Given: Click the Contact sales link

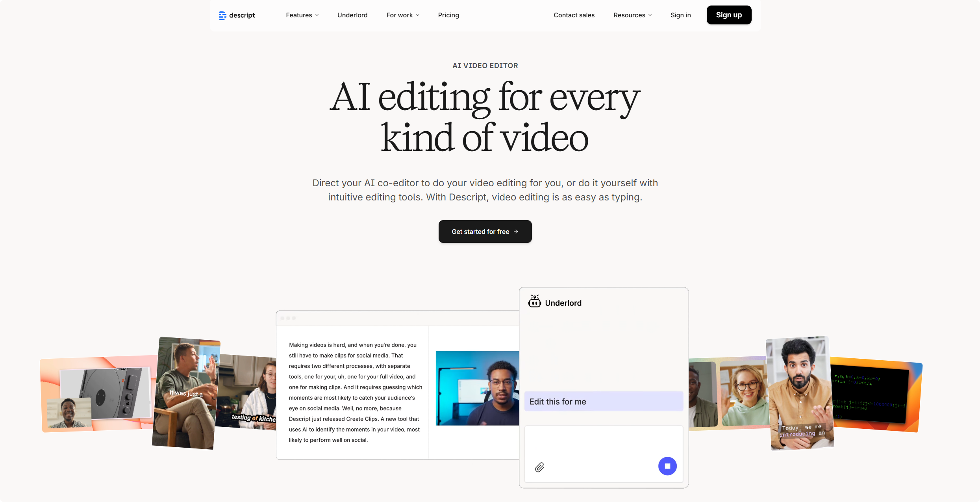Looking at the screenshot, I should pos(574,15).
